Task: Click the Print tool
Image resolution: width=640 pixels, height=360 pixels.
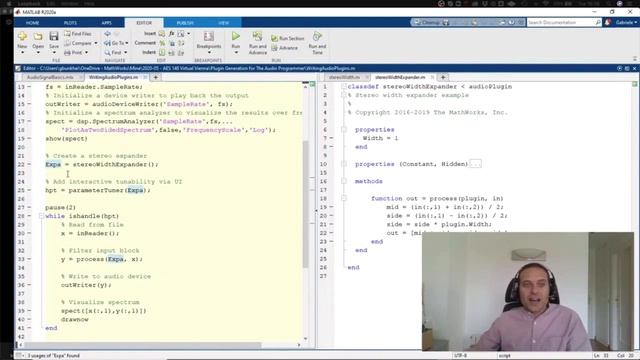Action: (73, 53)
